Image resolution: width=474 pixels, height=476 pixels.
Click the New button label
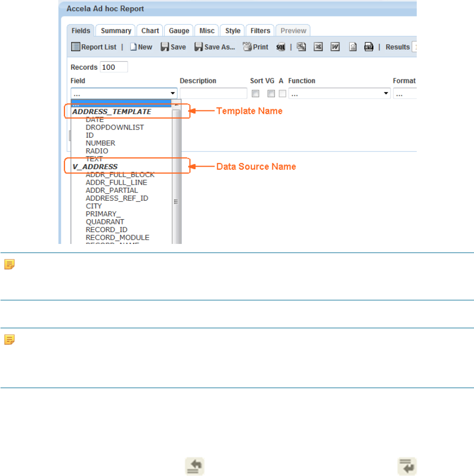click(145, 47)
